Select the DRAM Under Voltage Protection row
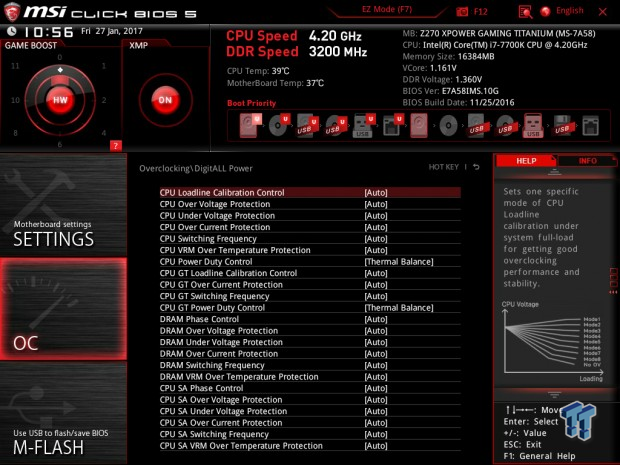Screen dimensions: 620x465 (x=310, y=342)
